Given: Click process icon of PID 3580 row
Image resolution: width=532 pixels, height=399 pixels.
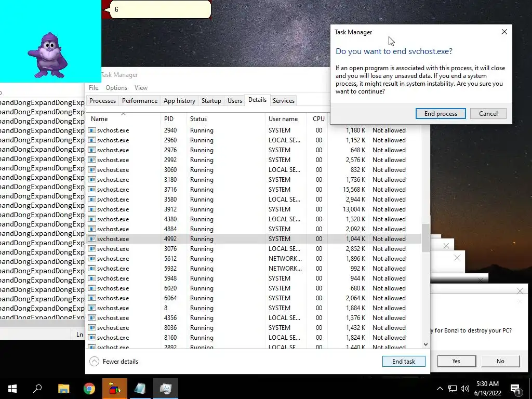Looking at the screenshot, I should pyautogui.click(x=91, y=199).
